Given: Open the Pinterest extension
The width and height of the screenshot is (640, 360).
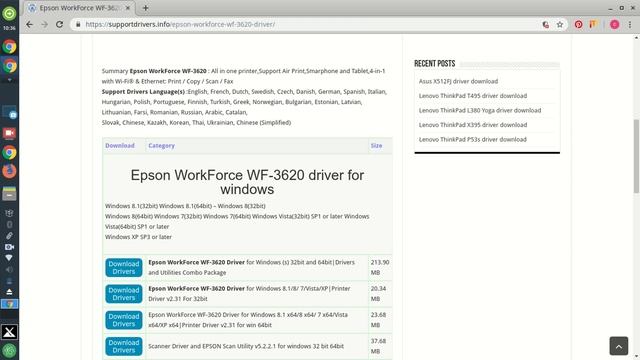Looking at the screenshot, I should click(x=578, y=24).
